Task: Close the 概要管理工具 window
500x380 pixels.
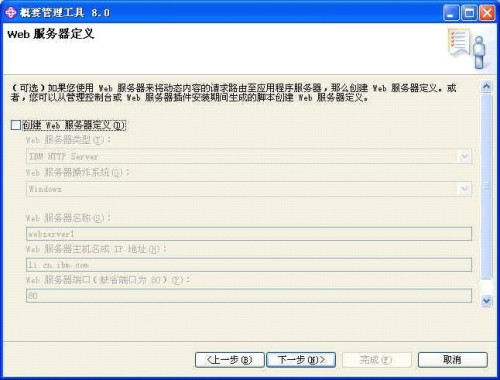Action: (487, 13)
